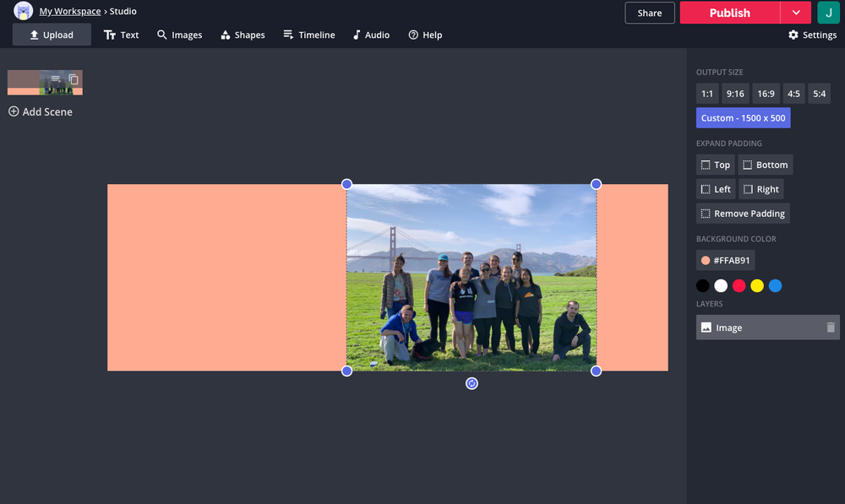Image resolution: width=845 pixels, height=504 pixels.
Task: Select the blue background color swatch
Action: (x=775, y=285)
